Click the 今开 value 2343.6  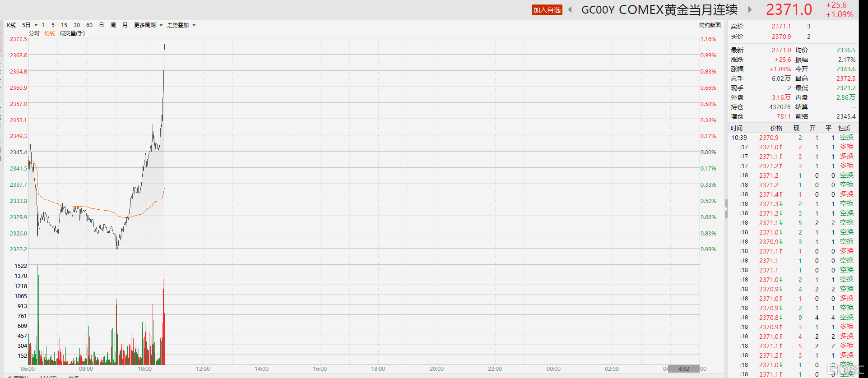click(x=846, y=69)
